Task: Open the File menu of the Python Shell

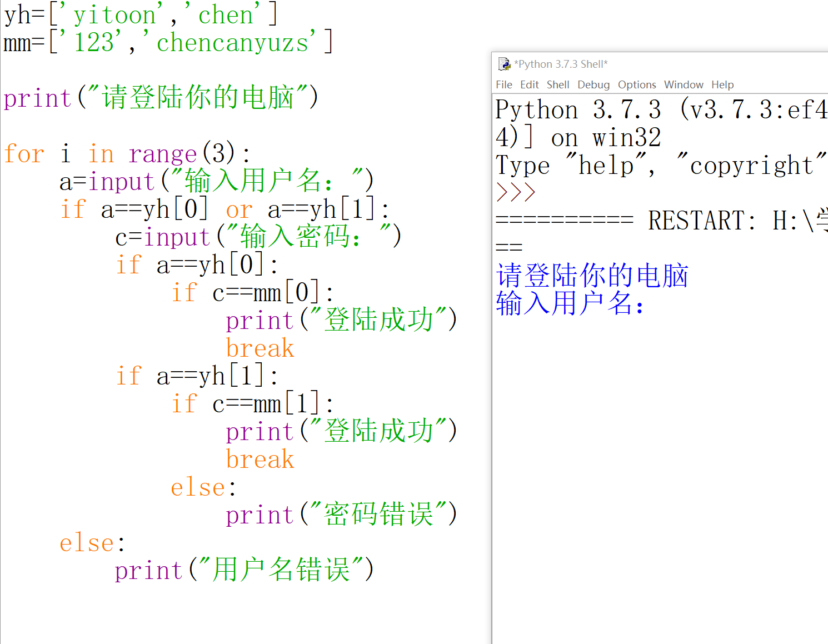Action: pos(503,84)
